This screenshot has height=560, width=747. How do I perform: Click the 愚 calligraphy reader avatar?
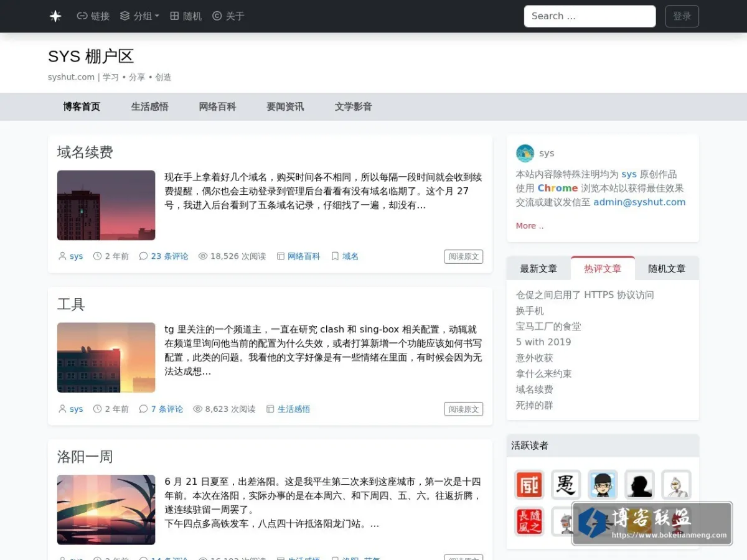pyautogui.click(x=566, y=485)
